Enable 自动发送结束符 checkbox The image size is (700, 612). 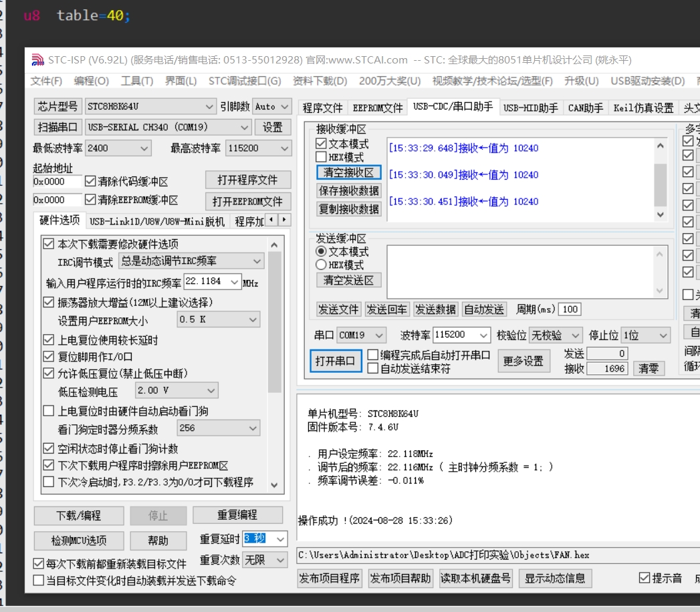tap(373, 368)
